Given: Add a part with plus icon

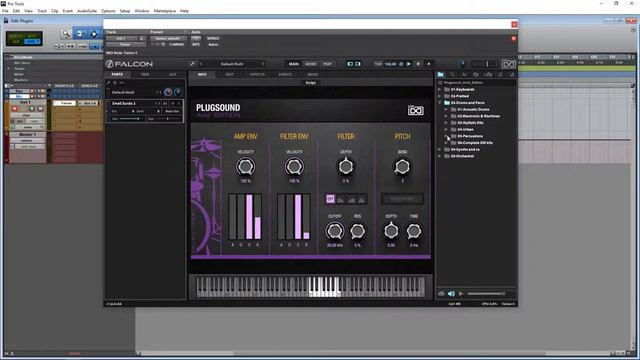Looking at the screenshot, I should (115, 83).
